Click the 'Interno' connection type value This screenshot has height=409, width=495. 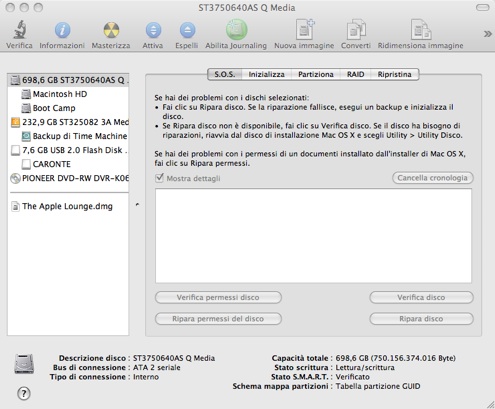point(146,377)
